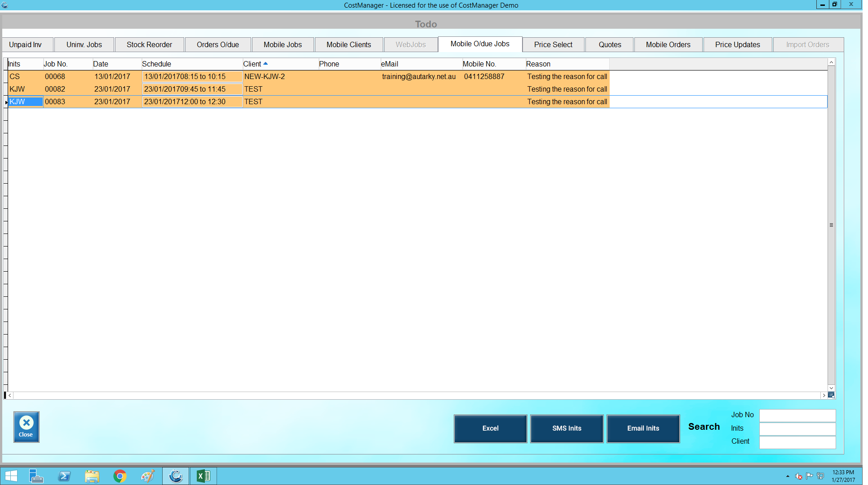
Task: Launch PowerShell from the taskbar
Action: pyautogui.click(x=64, y=476)
